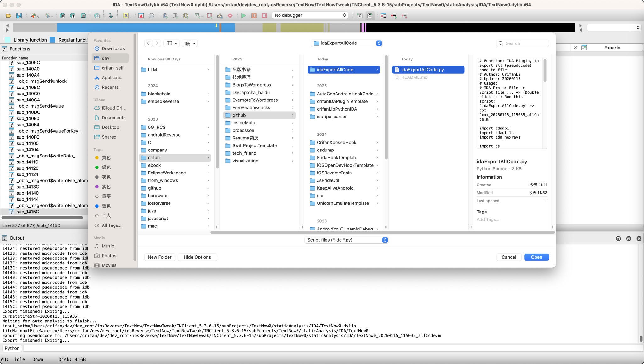Click the Open button
Screen dimensions: 644x364
point(536,257)
